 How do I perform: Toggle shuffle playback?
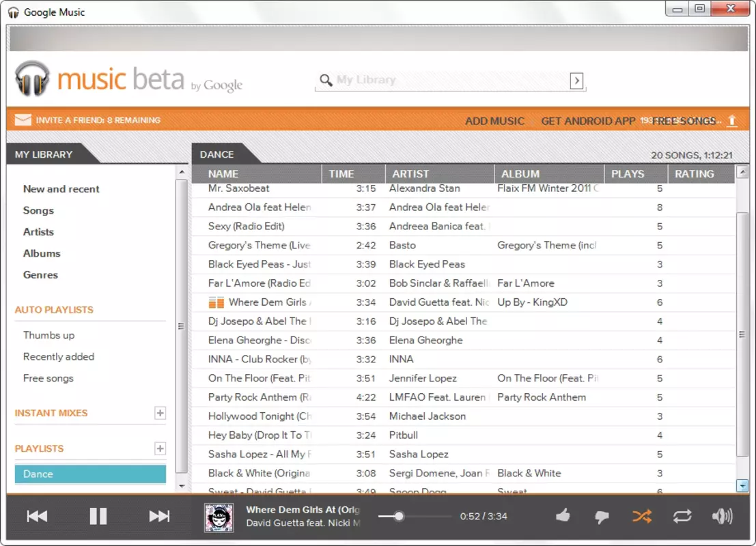[x=642, y=516]
